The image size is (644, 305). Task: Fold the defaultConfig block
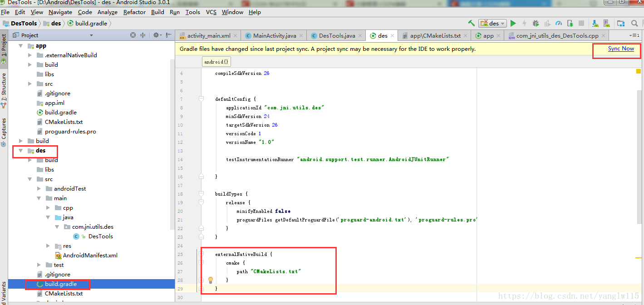pos(201,99)
